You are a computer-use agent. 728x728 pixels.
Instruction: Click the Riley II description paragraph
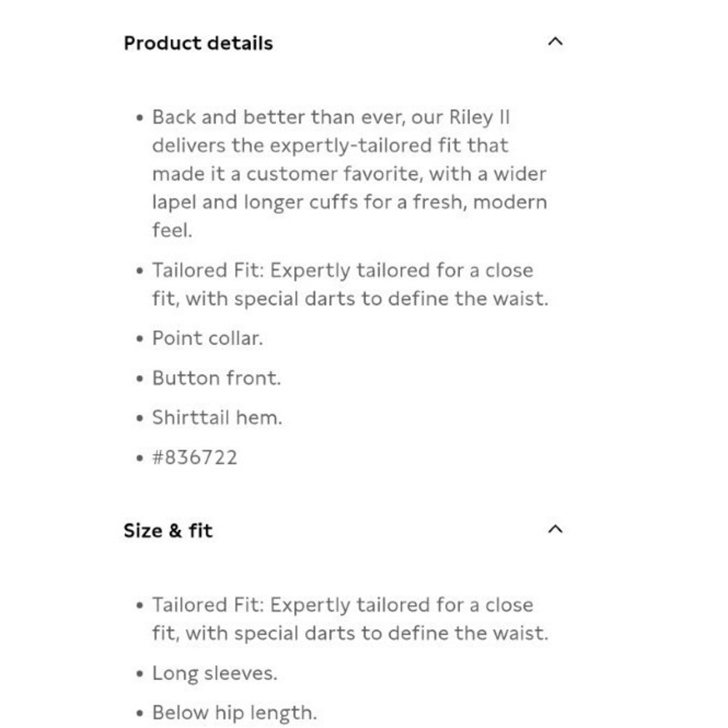(x=349, y=174)
